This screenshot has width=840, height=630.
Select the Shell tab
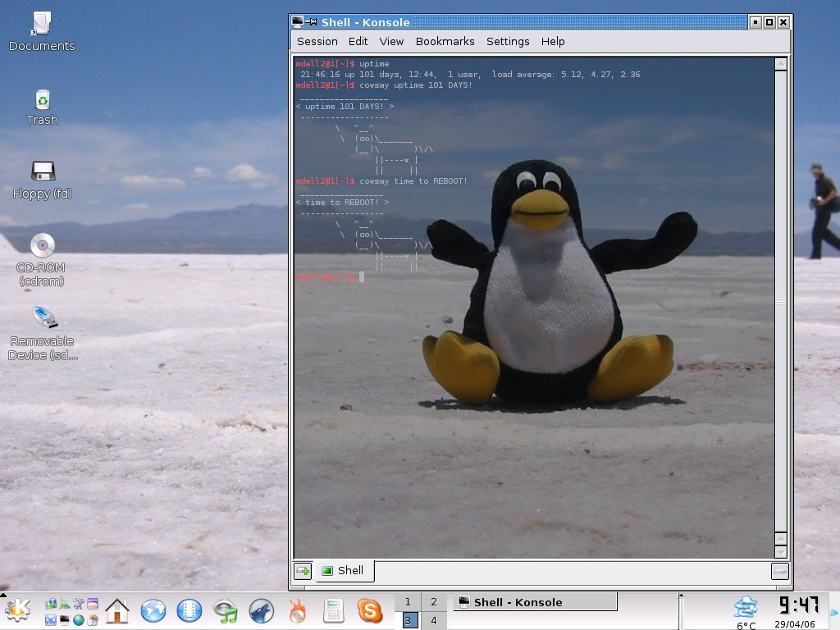point(344,570)
